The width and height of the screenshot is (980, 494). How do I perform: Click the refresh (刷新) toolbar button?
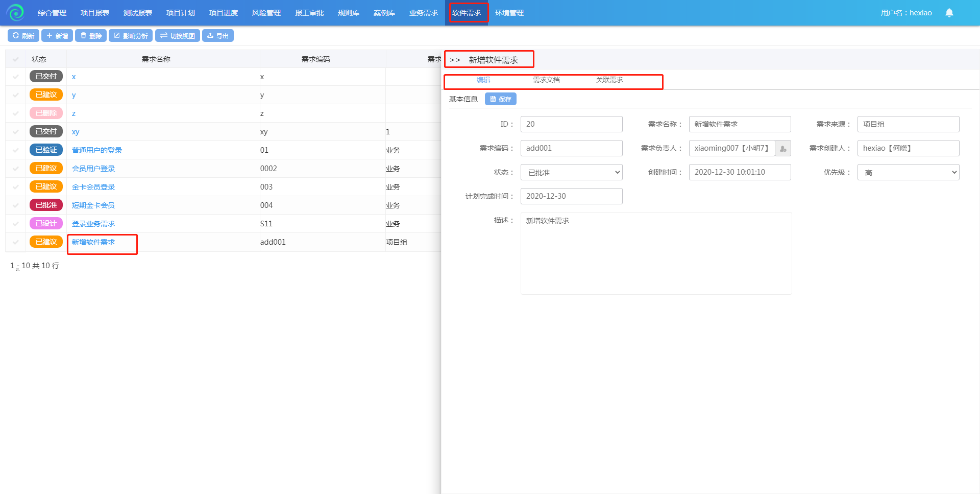23,36
